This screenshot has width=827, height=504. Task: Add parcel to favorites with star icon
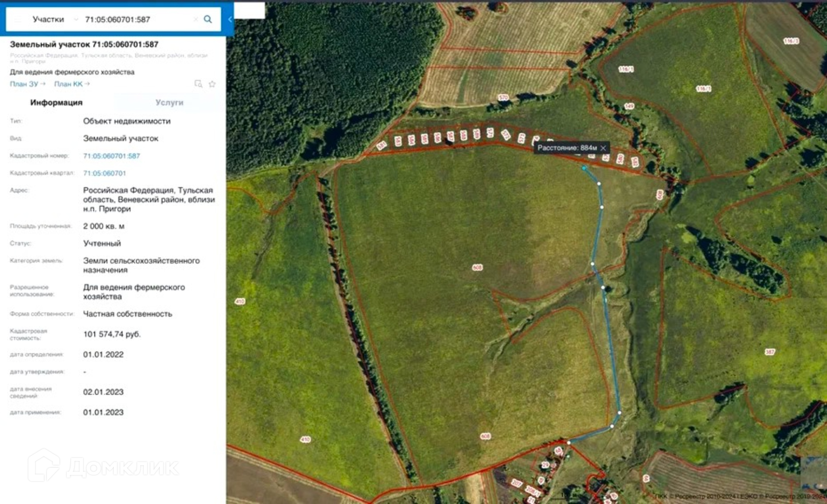pos(212,84)
